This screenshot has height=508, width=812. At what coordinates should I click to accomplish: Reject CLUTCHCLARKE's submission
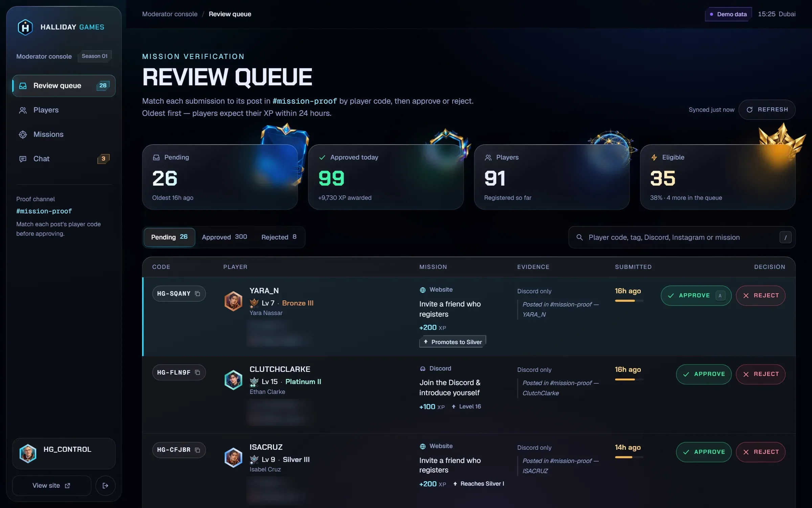coord(761,374)
